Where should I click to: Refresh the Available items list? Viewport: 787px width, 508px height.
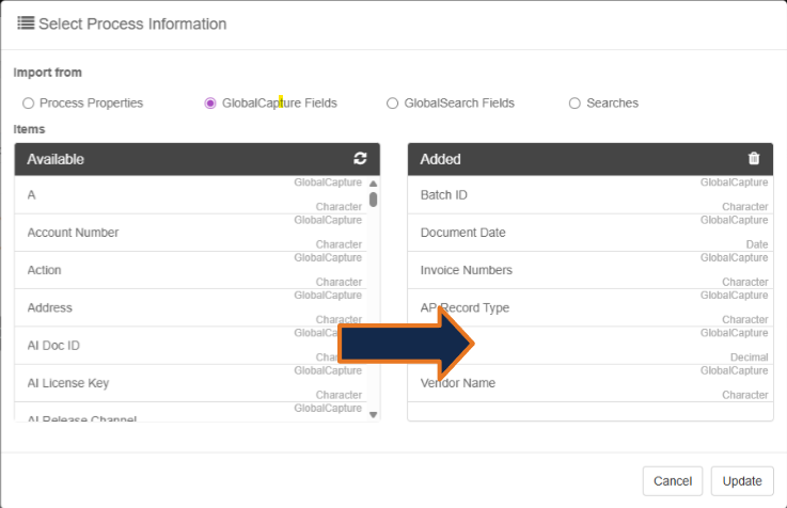click(360, 158)
